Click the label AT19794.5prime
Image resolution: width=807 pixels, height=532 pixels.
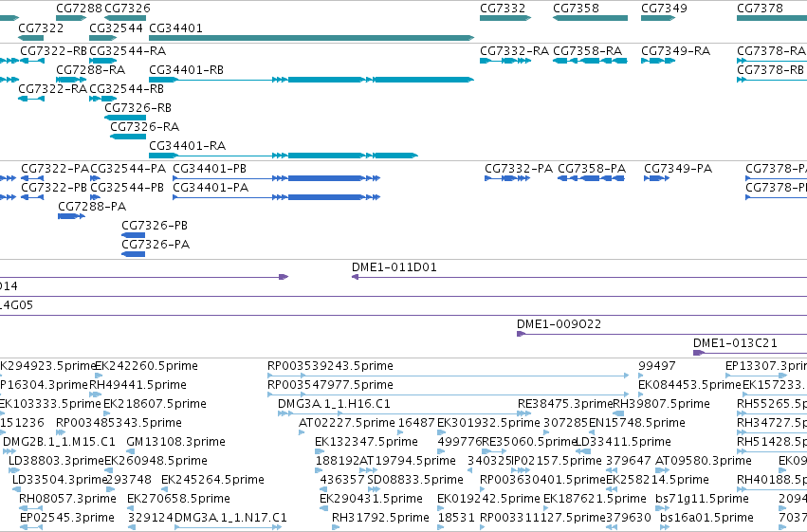click(408, 461)
